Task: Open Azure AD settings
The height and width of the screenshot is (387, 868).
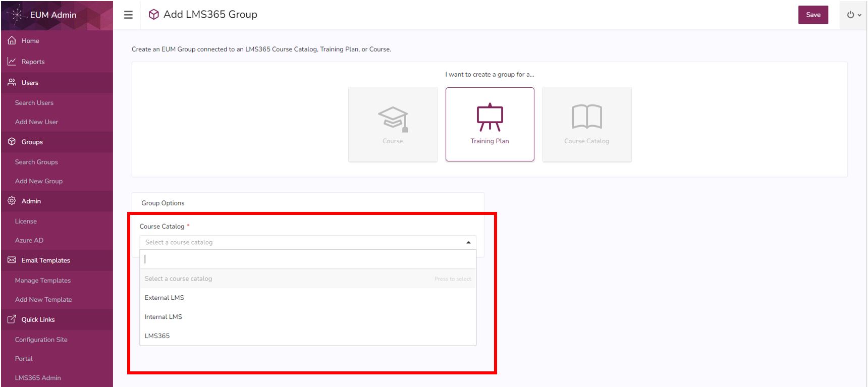Action: click(29, 240)
